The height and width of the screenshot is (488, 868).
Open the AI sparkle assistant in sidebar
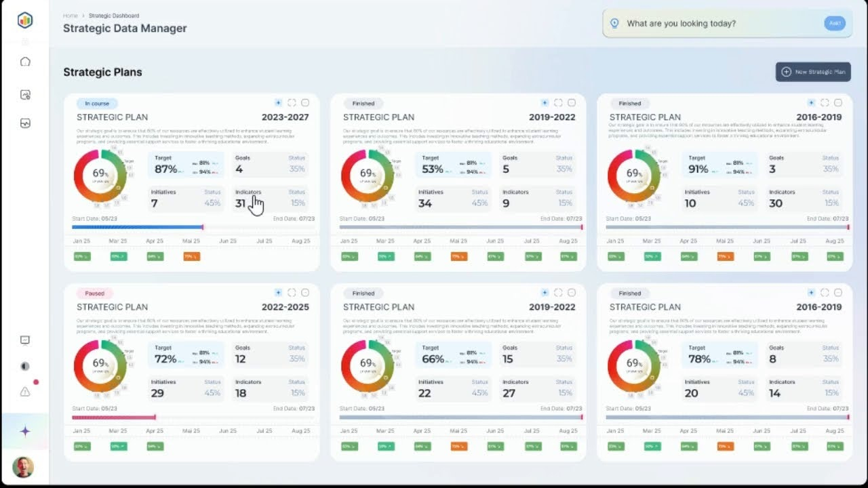tap(25, 431)
